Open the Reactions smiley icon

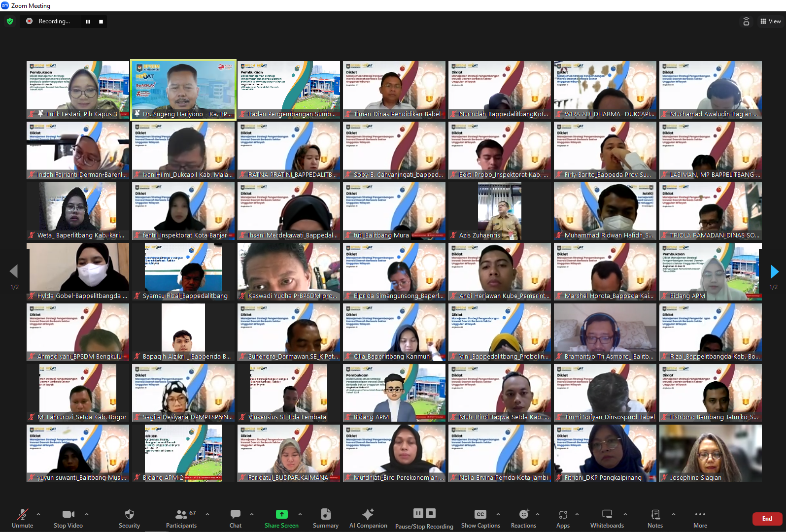(524, 514)
